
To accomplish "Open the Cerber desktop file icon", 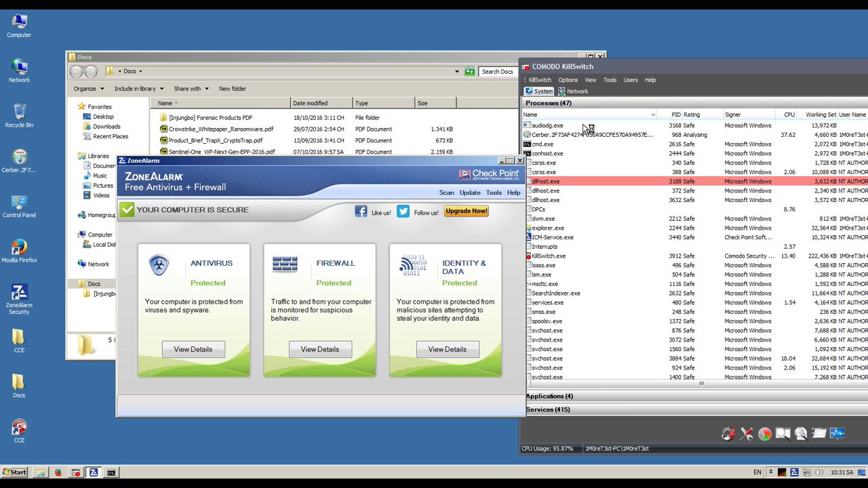I will (x=19, y=161).
